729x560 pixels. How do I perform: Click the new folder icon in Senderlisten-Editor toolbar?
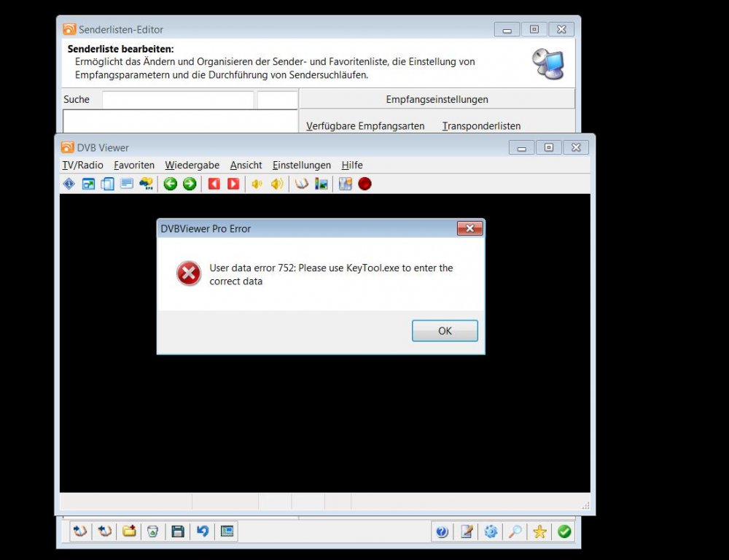click(129, 531)
